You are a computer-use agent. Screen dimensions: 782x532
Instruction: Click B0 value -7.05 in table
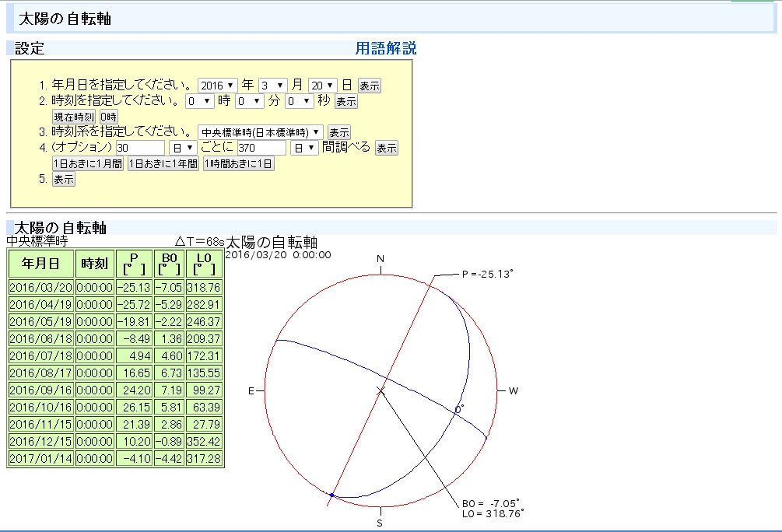point(169,287)
